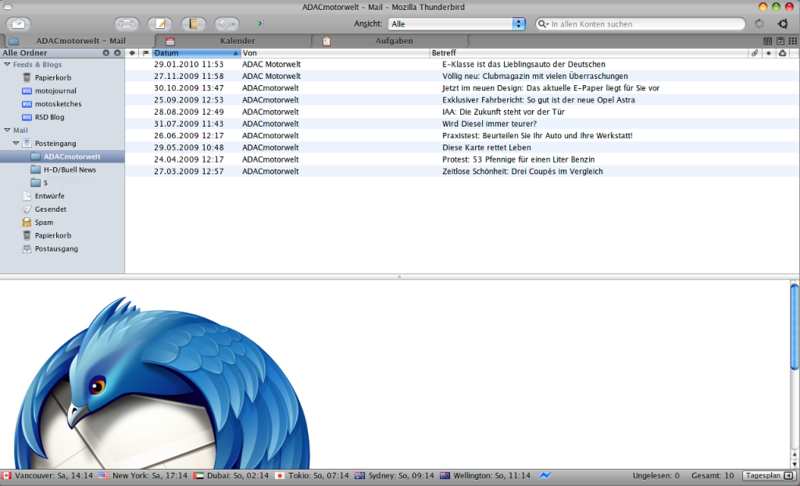The height and width of the screenshot is (486, 800).
Task: Open the Ansicht view combo box
Action: [x=457, y=24]
